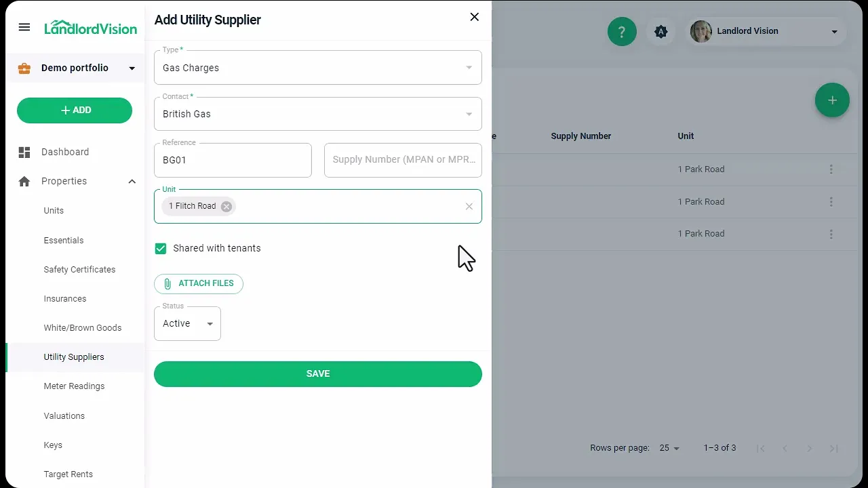Image resolution: width=868 pixels, height=488 pixels.
Task: Remove the 1 Flitch Road chip
Action: coord(226,206)
